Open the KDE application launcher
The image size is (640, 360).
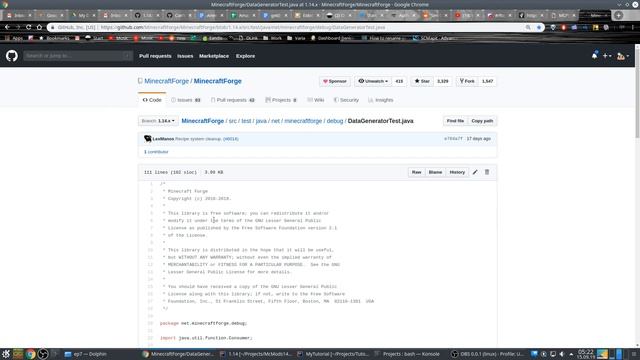click(x=6, y=354)
